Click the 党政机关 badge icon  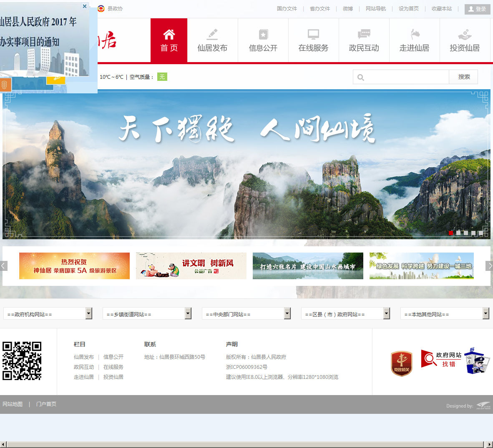[402, 363]
